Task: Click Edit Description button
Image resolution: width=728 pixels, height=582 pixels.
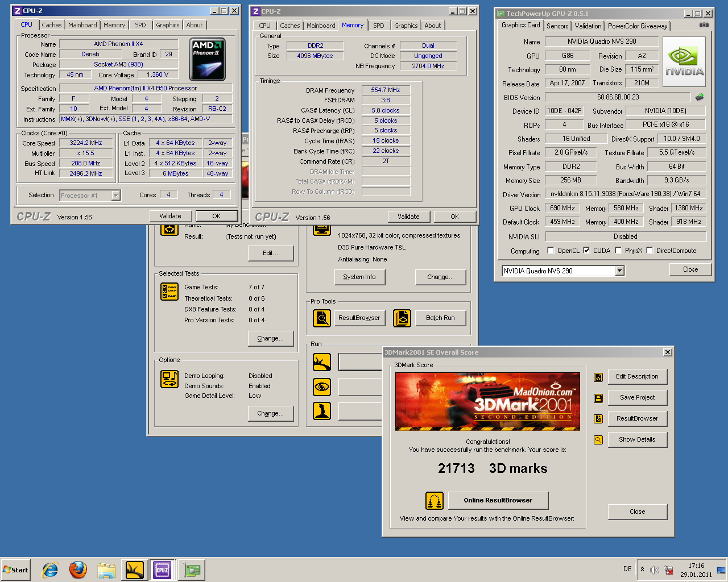Action: click(x=637, y=377)
